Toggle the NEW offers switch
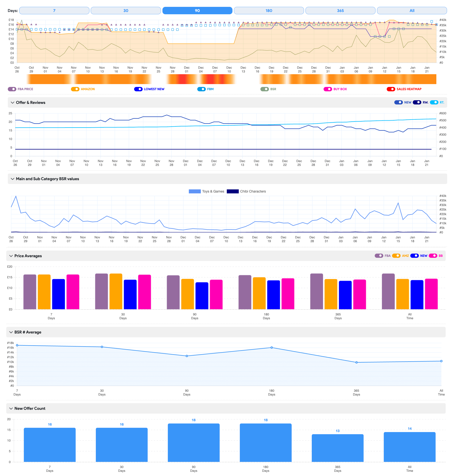This screenshot has height=476, width=455. pyautogui.click(x=399, y=102)
